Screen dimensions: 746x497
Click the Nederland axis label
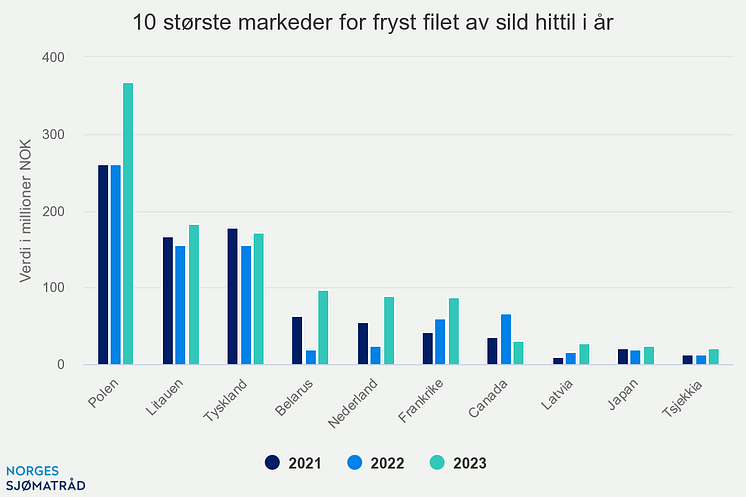pos(353,403)
